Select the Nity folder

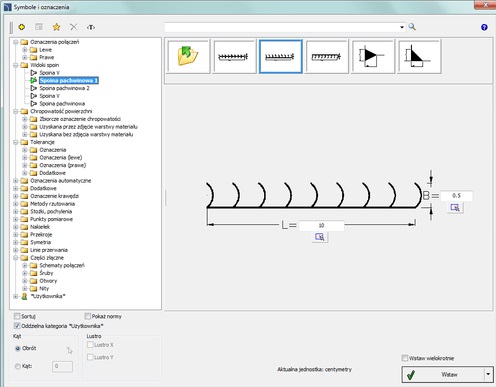(x=44, y=288)
